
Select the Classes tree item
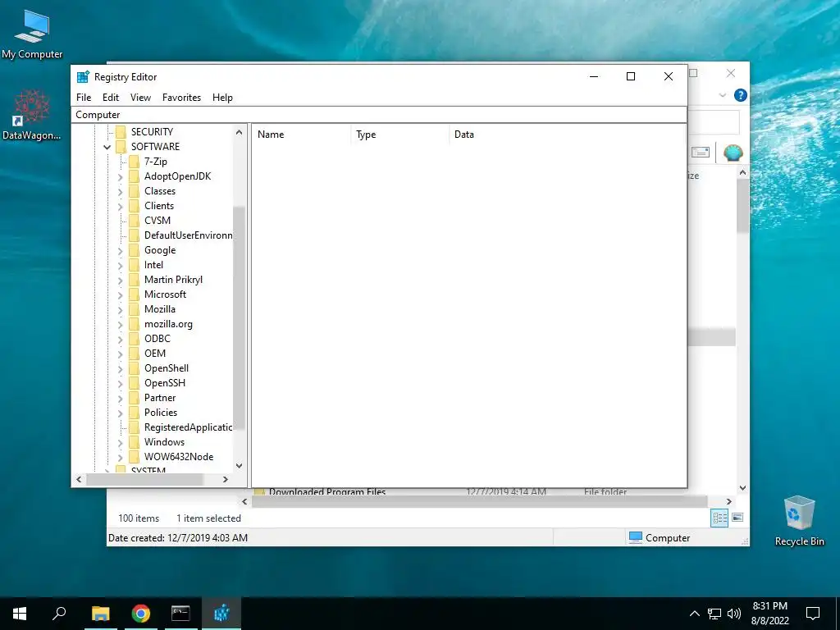coord(160,190)
